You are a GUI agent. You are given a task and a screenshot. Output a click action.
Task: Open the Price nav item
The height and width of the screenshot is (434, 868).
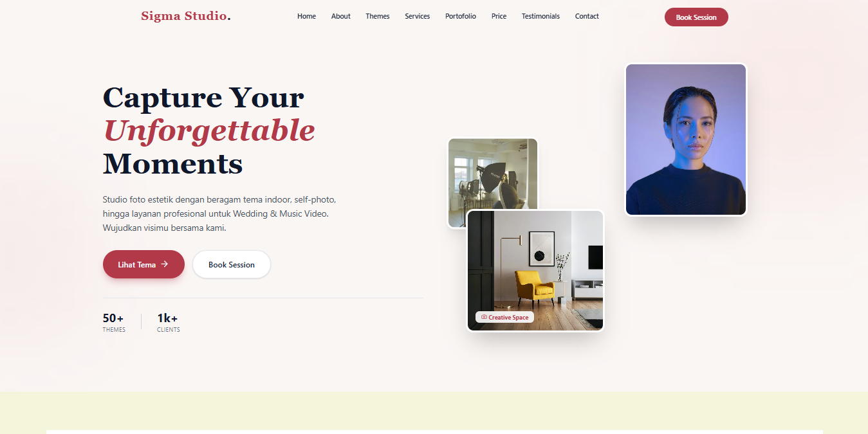pos(499,16)
